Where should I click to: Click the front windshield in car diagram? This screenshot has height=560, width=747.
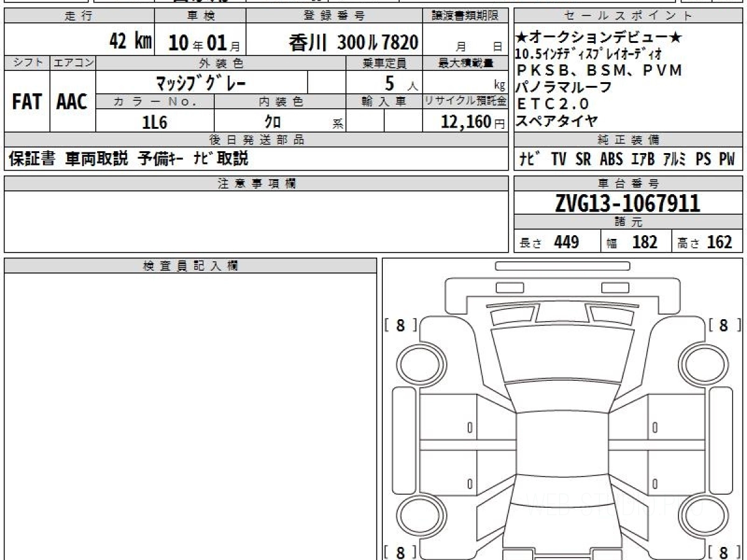tap(563, 353)
